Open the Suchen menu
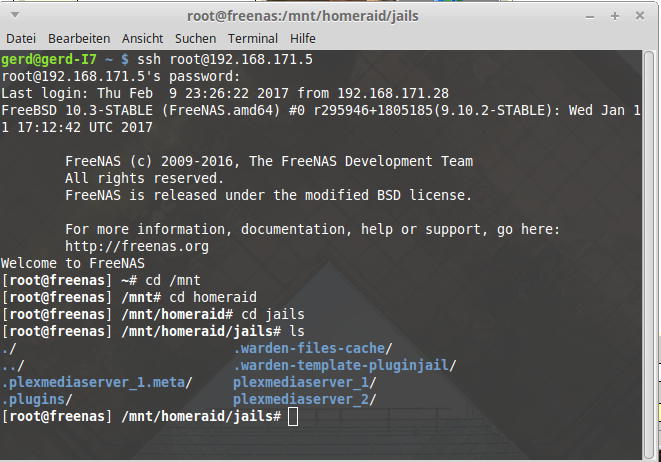The image size is (661, 462). pos(196,38)
